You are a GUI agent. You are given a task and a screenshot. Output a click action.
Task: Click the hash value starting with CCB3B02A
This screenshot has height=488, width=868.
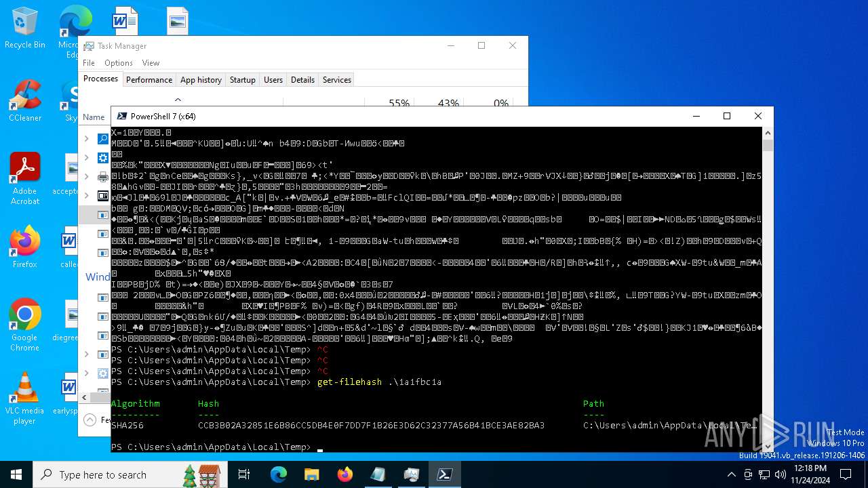pos(371,426)
